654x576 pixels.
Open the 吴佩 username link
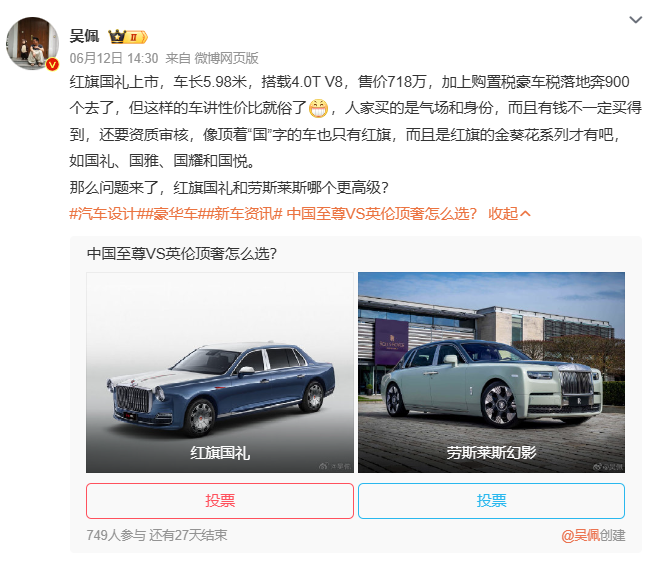tap(84, 36)
